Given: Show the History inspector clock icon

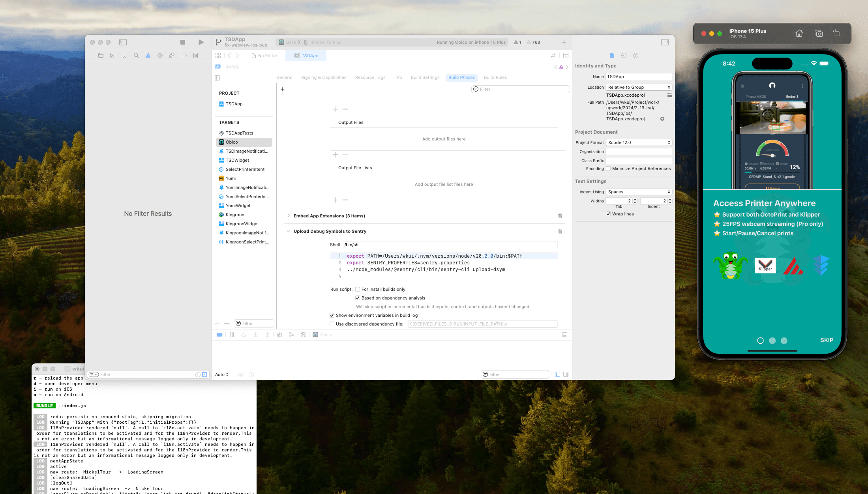Looking at the screenshot, I should pyautogui.click(x=624, y=56).
